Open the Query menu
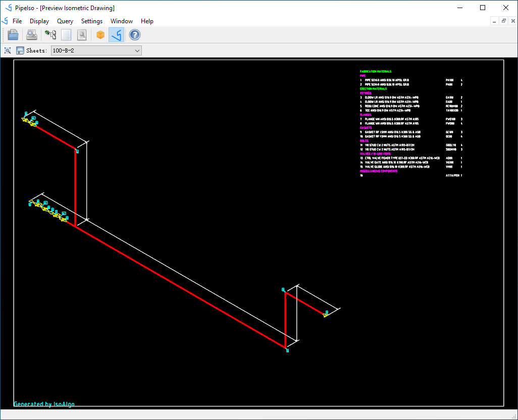The image size is (518, 420). [65, 21]
